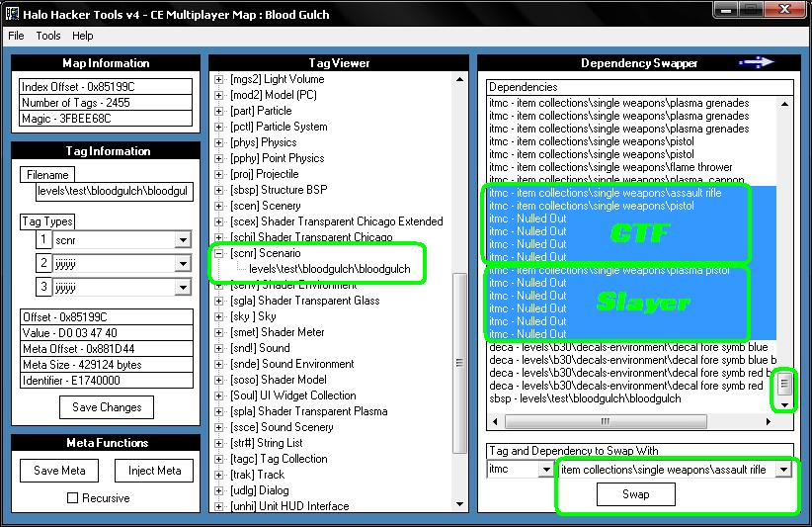The height and width of the screenshot is (527, 812).
Task: Expand the [mgs2] Light Volume node
Action: click(219, 79)
